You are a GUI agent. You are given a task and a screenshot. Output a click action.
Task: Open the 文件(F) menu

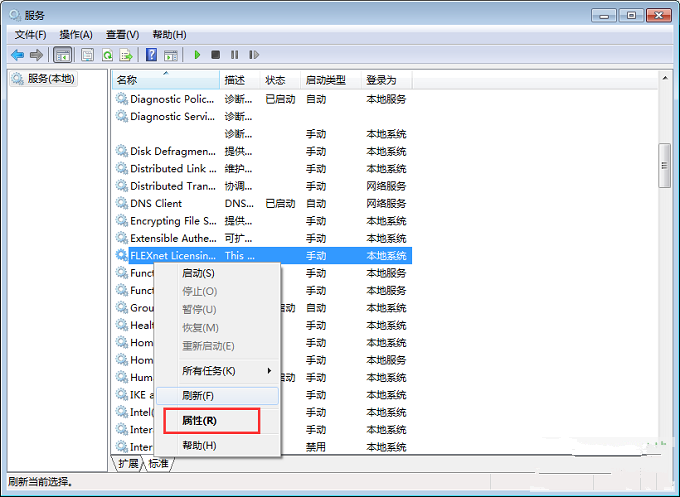coord(30,35)
